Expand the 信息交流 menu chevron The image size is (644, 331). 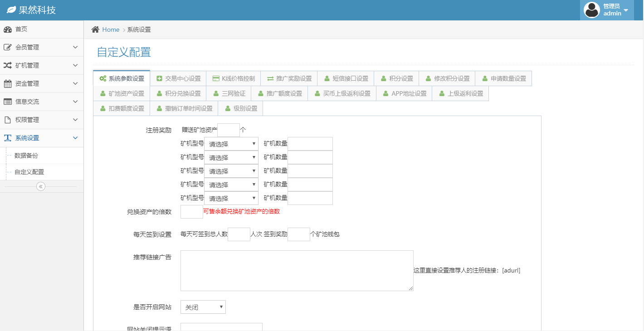75,102
